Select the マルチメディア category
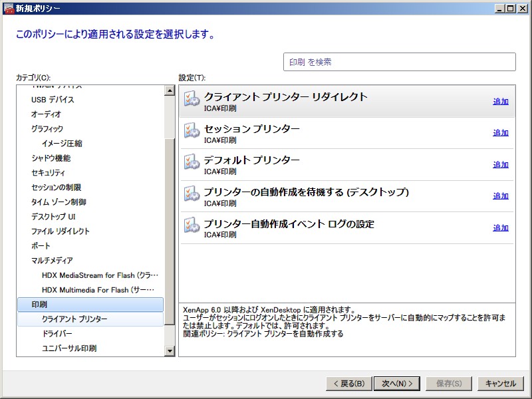The height and width of the screenshot is (399, 532). click(52, 261)
